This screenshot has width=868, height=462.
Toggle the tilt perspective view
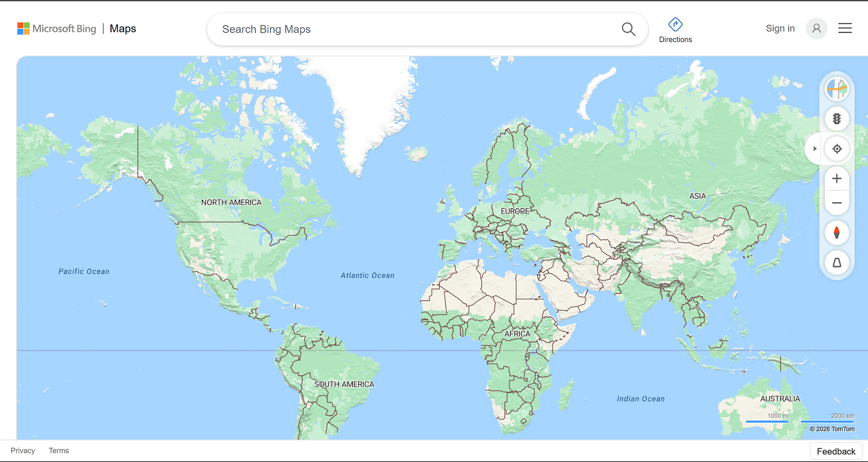(837, 263)
